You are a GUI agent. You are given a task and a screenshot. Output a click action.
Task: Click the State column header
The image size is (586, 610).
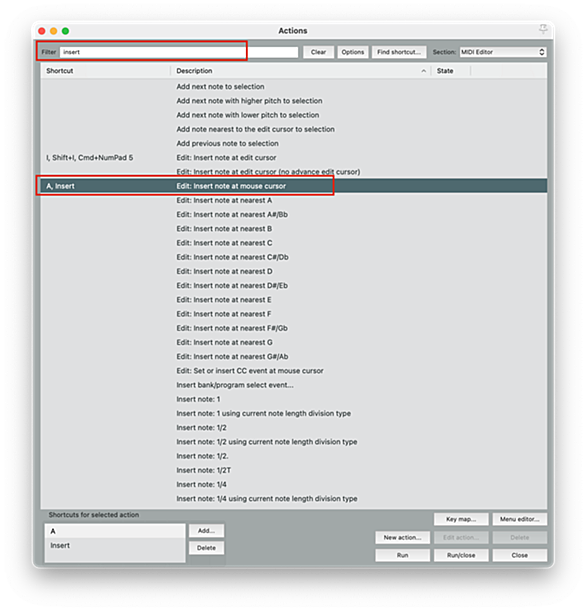click(x=451, y=71)
